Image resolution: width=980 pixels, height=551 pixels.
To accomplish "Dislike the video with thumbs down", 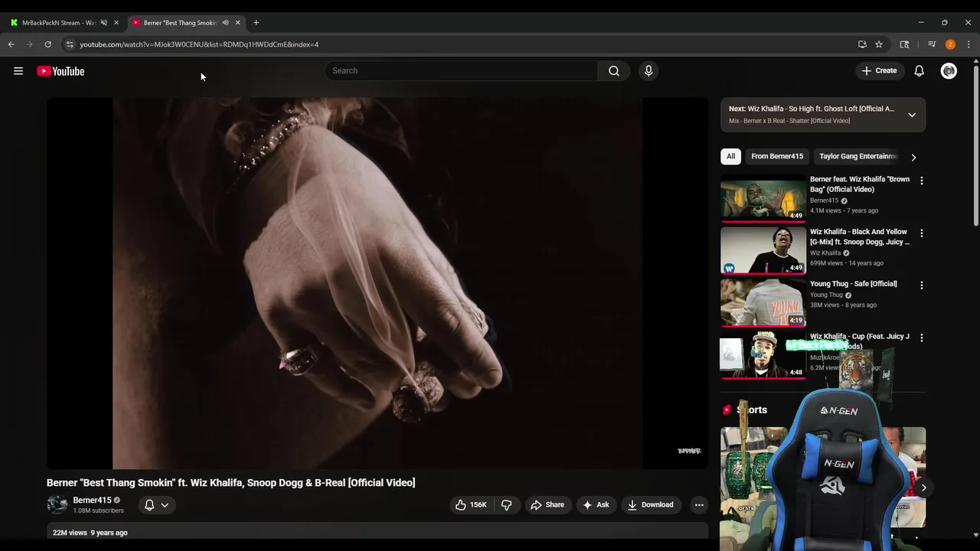I will point(506,505).
